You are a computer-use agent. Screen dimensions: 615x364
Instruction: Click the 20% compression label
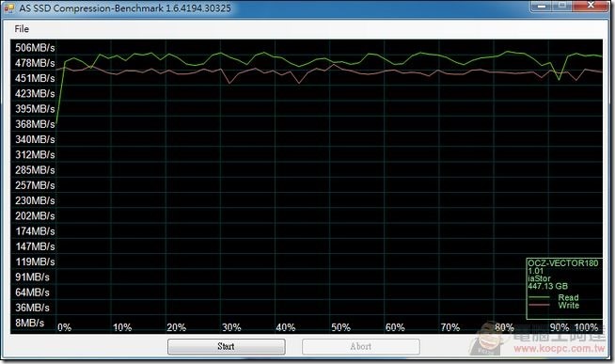tap(177, 327)
